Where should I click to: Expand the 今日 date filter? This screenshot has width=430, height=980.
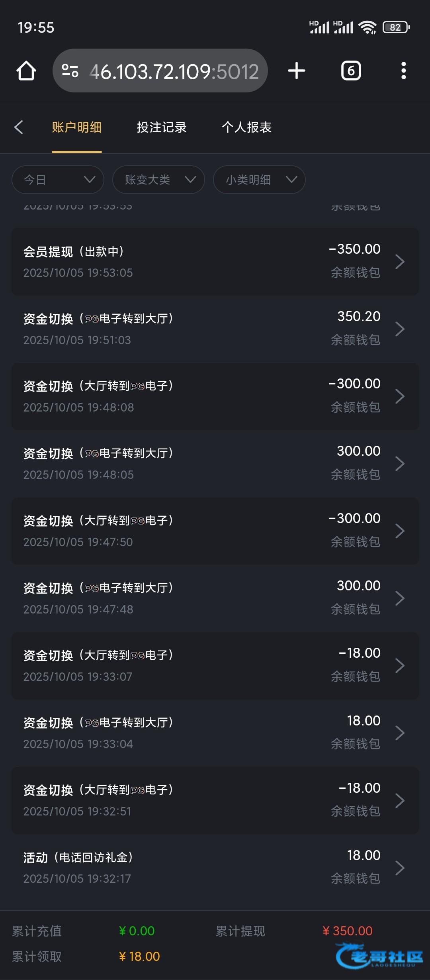[x=58, y=180]
